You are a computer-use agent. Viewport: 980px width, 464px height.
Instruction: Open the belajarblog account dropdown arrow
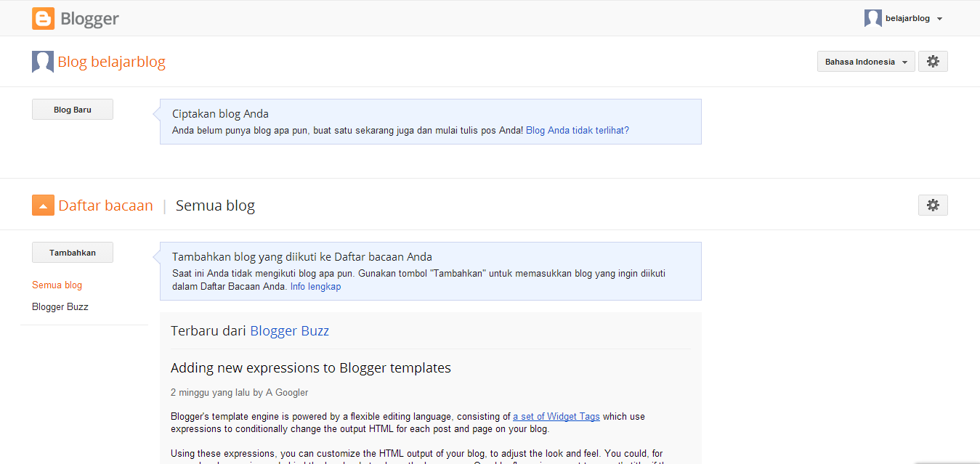[939, 19]
